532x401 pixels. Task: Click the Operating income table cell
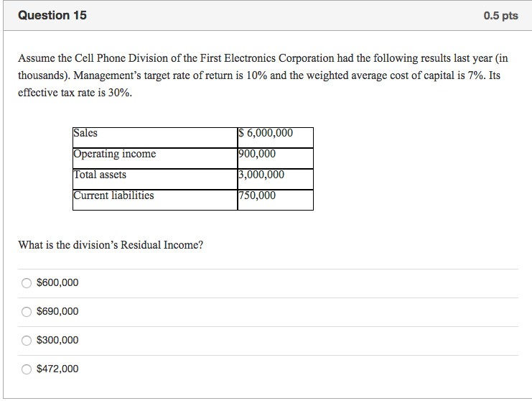point(154,155)
